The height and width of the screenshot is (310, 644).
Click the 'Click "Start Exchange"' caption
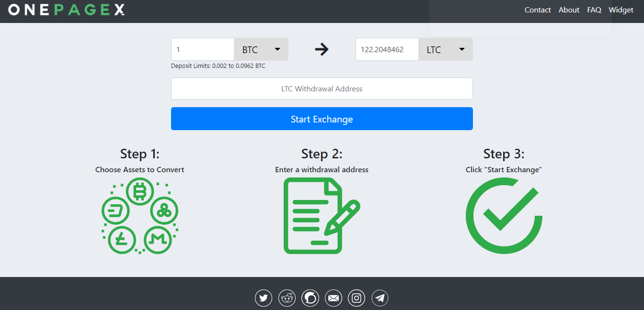(x=504, y=170)
